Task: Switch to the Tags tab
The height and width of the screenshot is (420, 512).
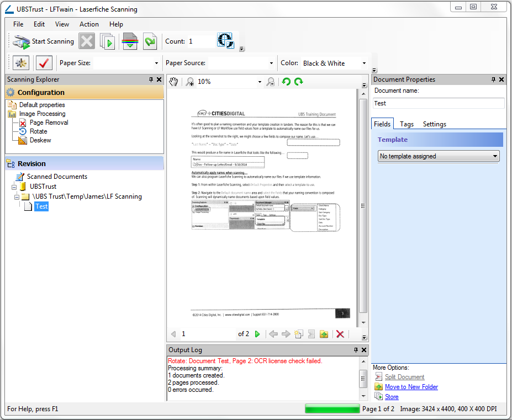Action: 407,124
